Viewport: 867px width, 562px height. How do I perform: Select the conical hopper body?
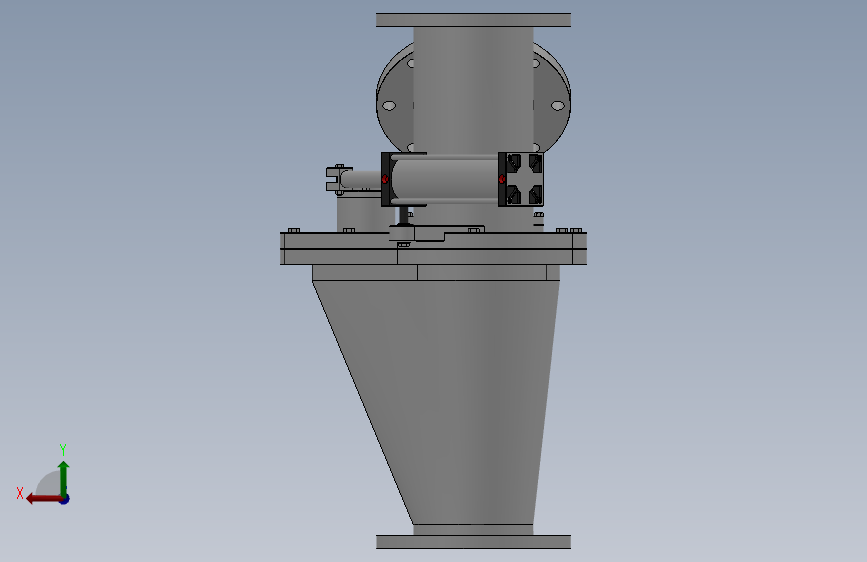pos(453,402)
